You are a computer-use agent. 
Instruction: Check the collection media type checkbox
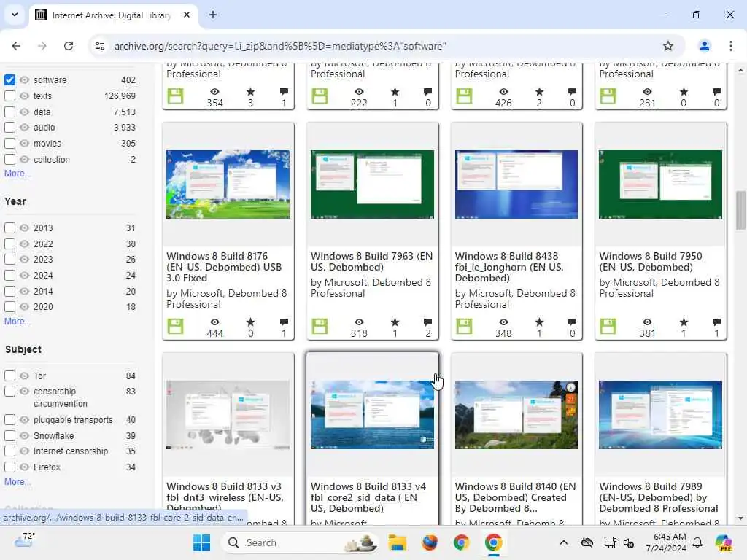(9, 159)
